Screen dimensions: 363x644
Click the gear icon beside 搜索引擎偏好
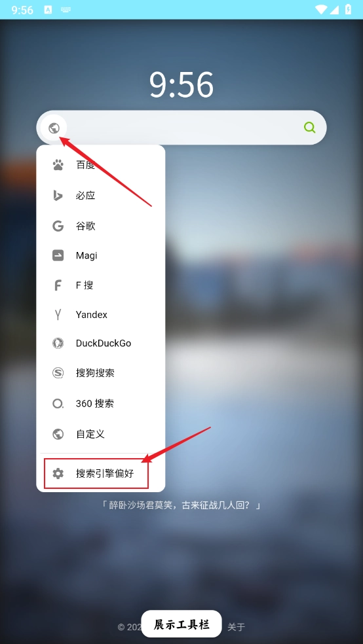click(58, 474)
